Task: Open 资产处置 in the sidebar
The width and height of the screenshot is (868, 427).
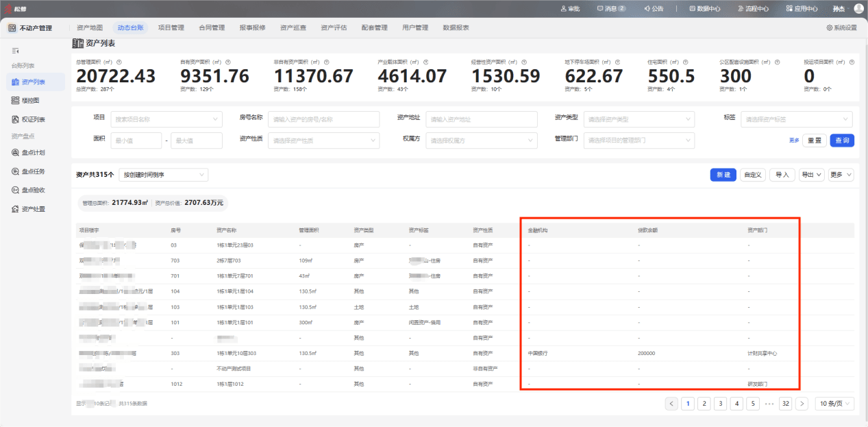Action: pyautogui.click(x=28, y=209)
